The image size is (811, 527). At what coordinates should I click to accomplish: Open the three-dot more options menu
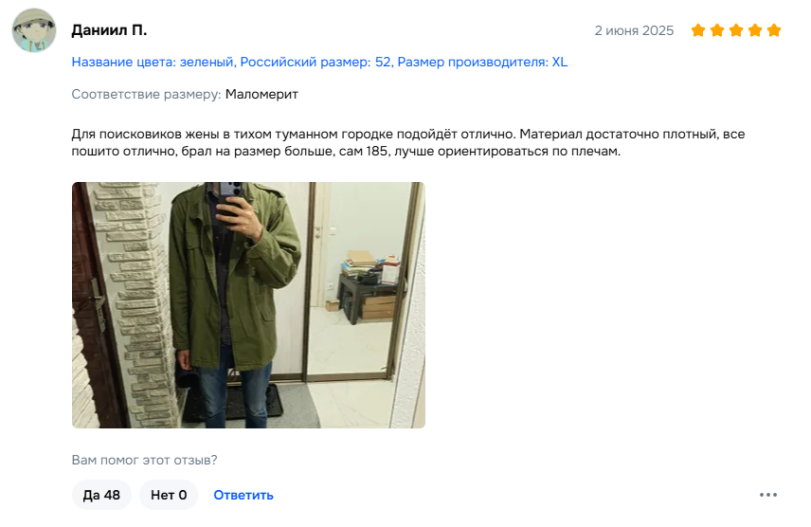click(768, 495)
